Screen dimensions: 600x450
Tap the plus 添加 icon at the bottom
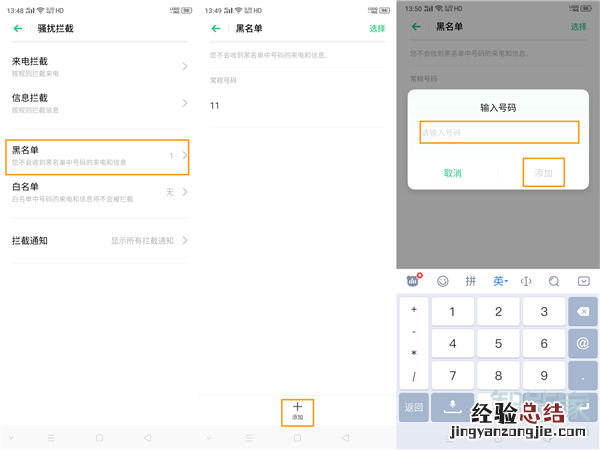(x=297, y=410)
